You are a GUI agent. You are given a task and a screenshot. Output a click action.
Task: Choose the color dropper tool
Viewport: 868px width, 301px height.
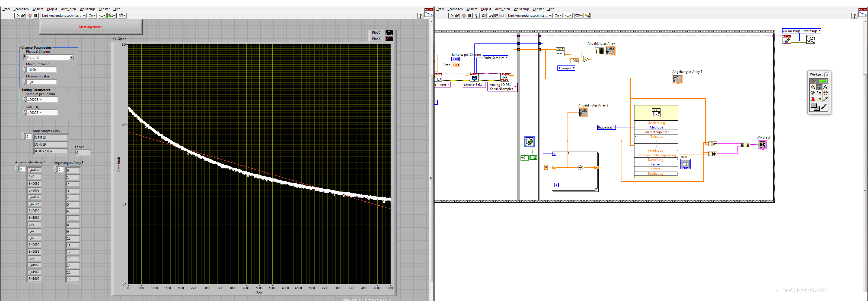[825, 99]
